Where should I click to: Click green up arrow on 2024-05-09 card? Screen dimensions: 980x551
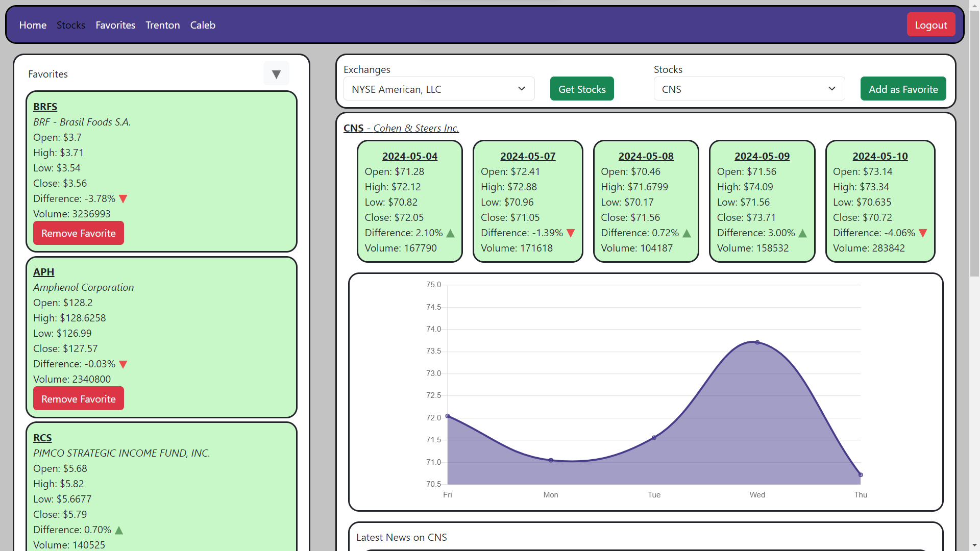point(802,233)
